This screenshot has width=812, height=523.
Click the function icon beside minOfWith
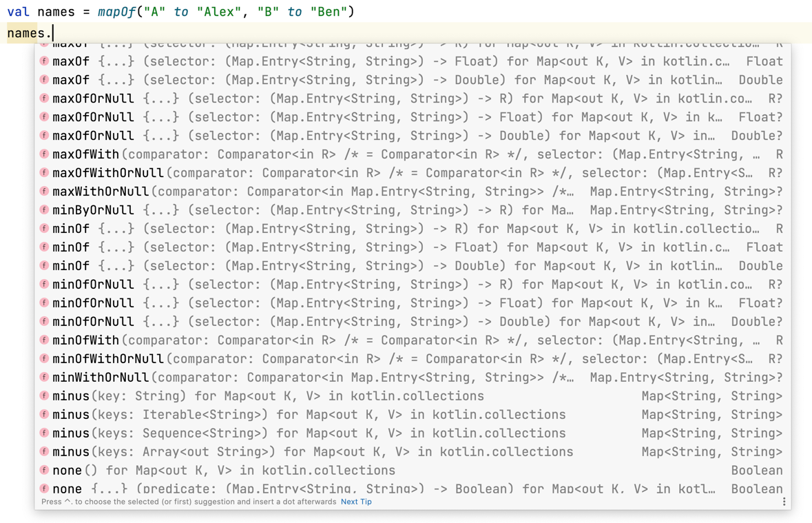[44, 340]
